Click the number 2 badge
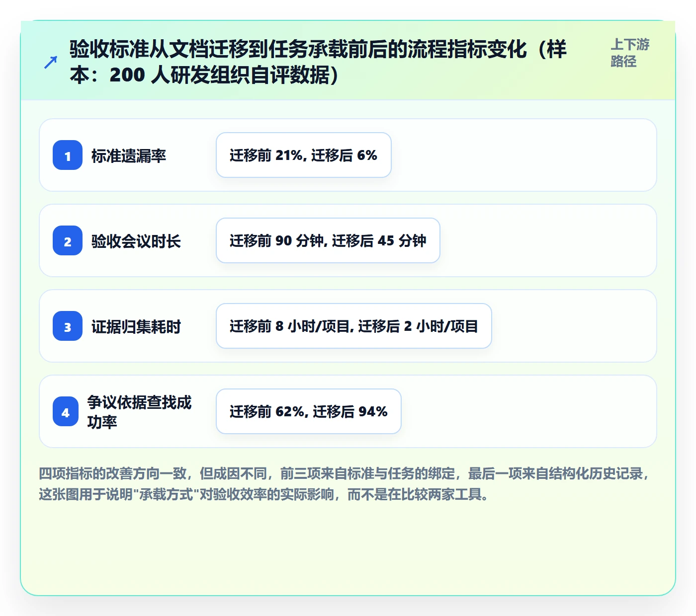 pos(68,240)
